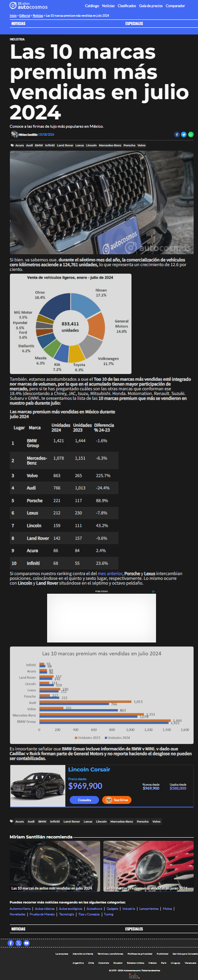Follow the 'mes anterior' link
The image size is (198, 980).
tap(110, 573)
